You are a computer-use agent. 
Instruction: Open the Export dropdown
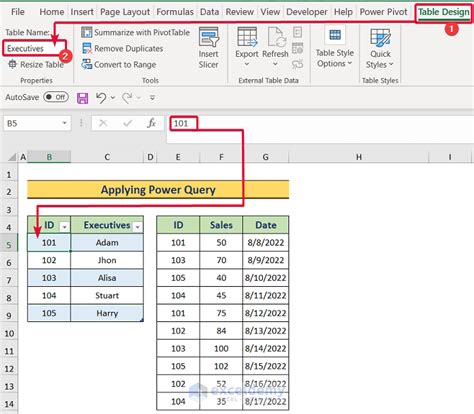point(247,47)
